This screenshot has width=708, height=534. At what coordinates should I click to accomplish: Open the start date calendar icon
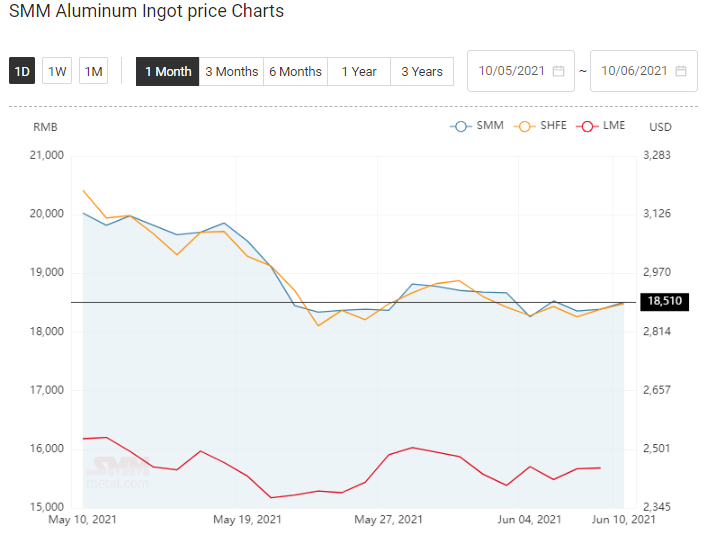tap(559, 71)
